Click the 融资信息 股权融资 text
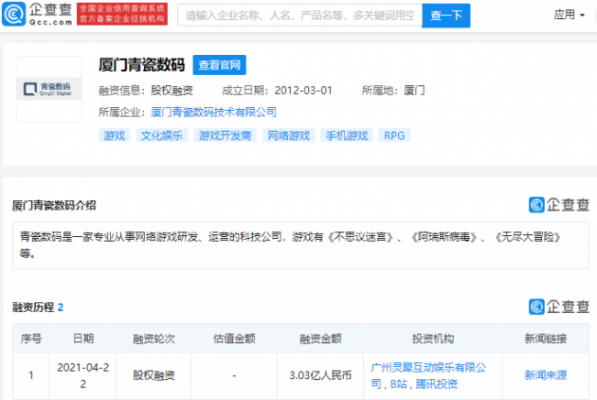The height and width of the screenshot is (400, 597). pyautogui.click(x=146, y=90)
